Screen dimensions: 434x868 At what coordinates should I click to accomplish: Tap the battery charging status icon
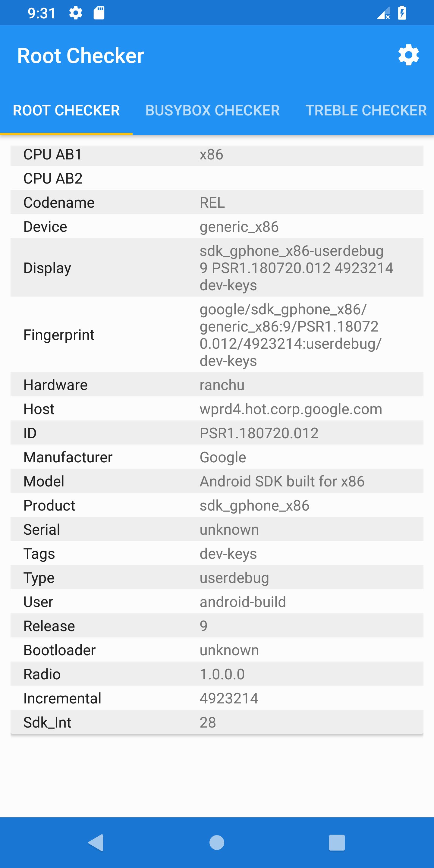(x=402, y=13)
